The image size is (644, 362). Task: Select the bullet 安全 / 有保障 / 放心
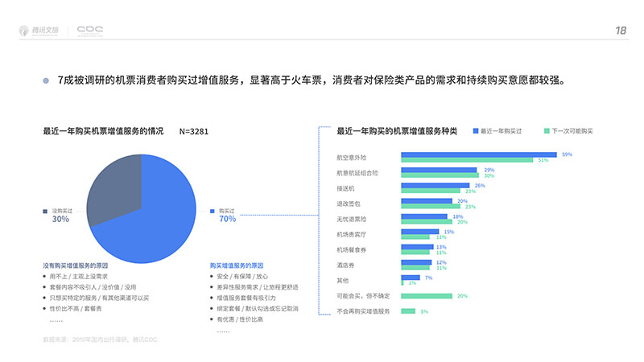click(242, 277)
